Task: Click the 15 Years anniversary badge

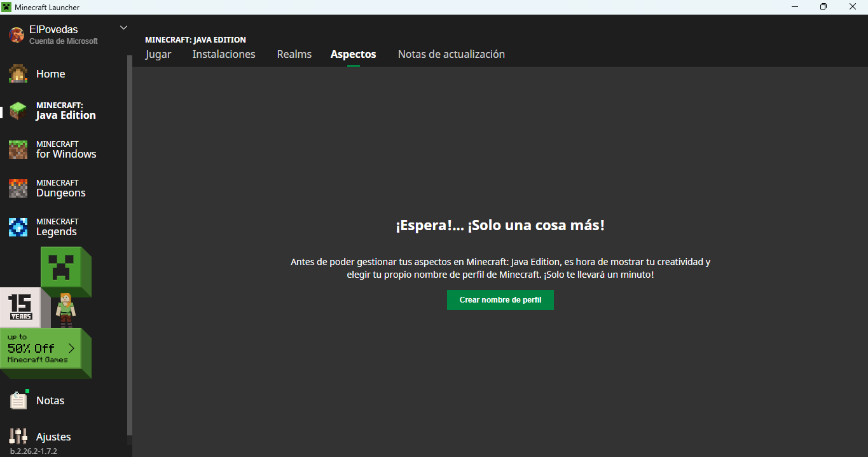Action: [x=20, y=307]
